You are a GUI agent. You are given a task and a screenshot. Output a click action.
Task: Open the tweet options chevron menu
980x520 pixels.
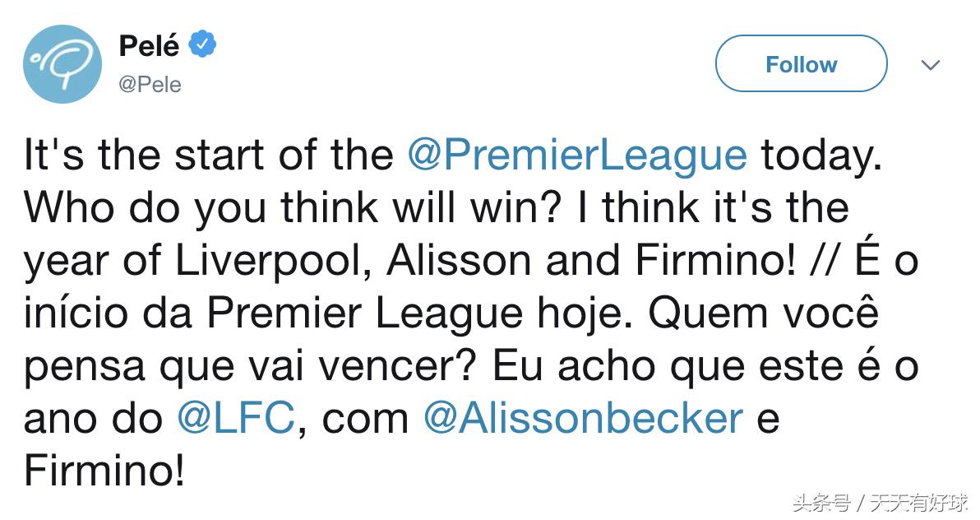coord(930,65)
